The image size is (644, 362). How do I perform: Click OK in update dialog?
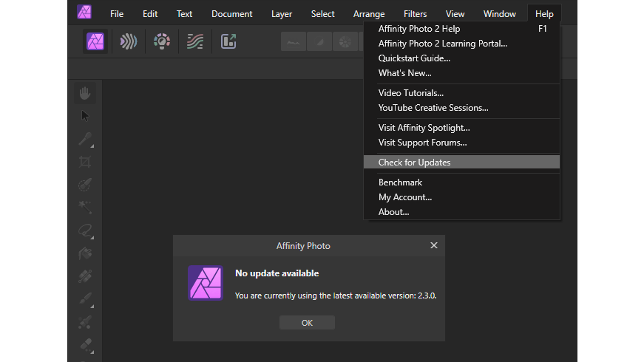307,323
